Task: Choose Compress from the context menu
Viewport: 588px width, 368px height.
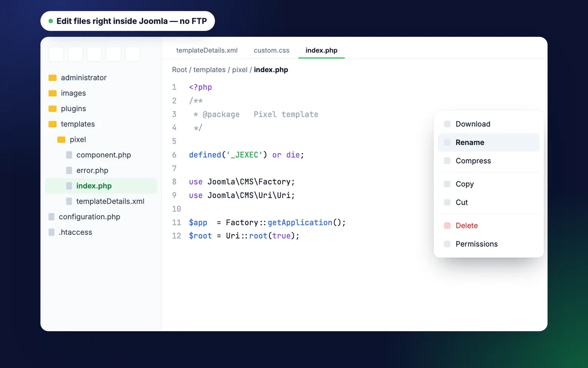Action: [x=489, y=161]
